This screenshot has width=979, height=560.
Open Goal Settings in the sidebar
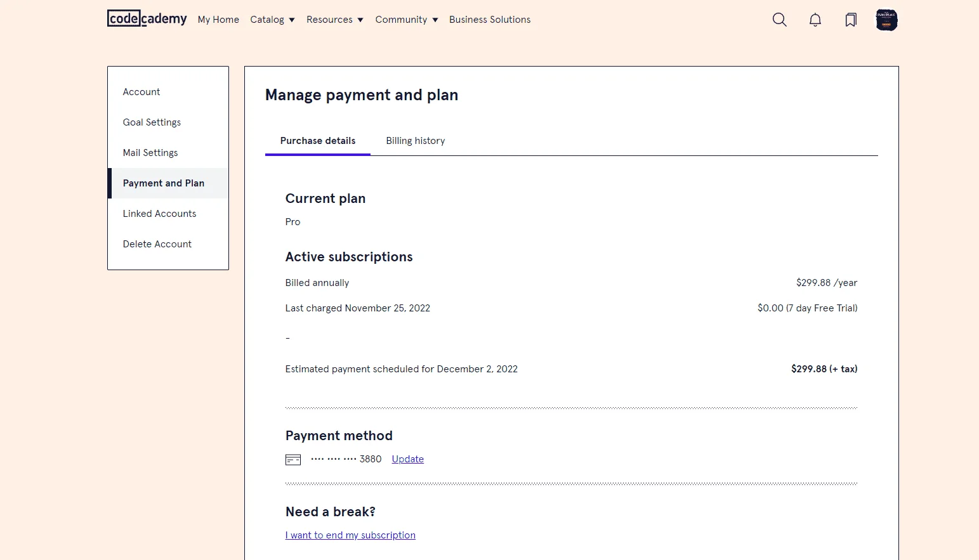[x=168, y=122]
